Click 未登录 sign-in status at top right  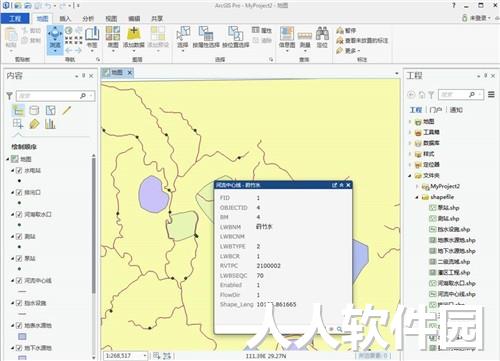(x=477, y=18)
